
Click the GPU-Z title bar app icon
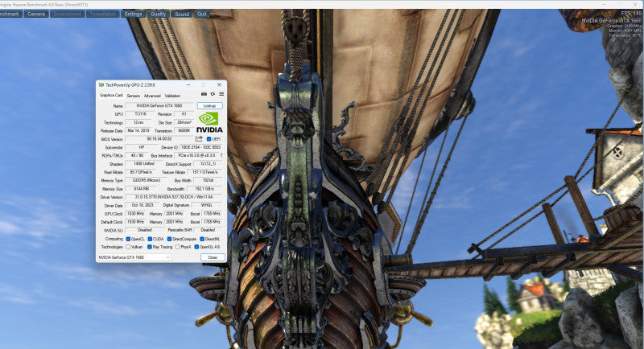pyautogui.click(x=101, y=85)
